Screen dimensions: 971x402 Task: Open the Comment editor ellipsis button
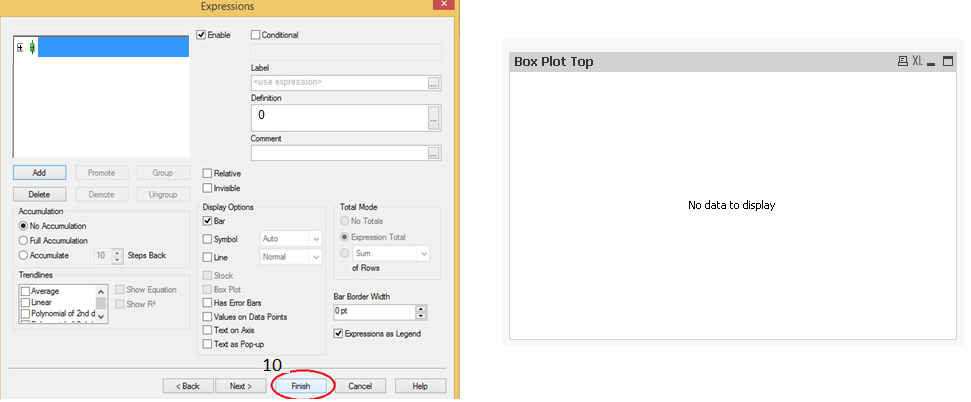click(x=434, y=153)
